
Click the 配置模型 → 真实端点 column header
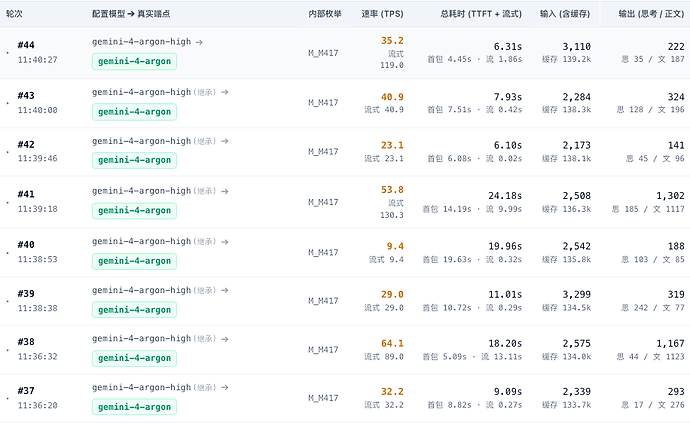(131, 14)
